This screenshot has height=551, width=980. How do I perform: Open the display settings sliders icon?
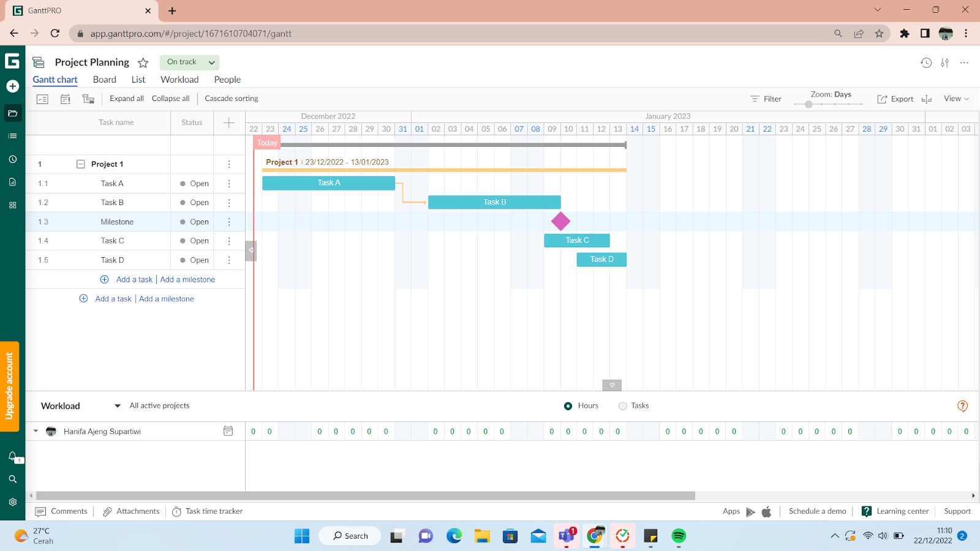pos(945,62)
